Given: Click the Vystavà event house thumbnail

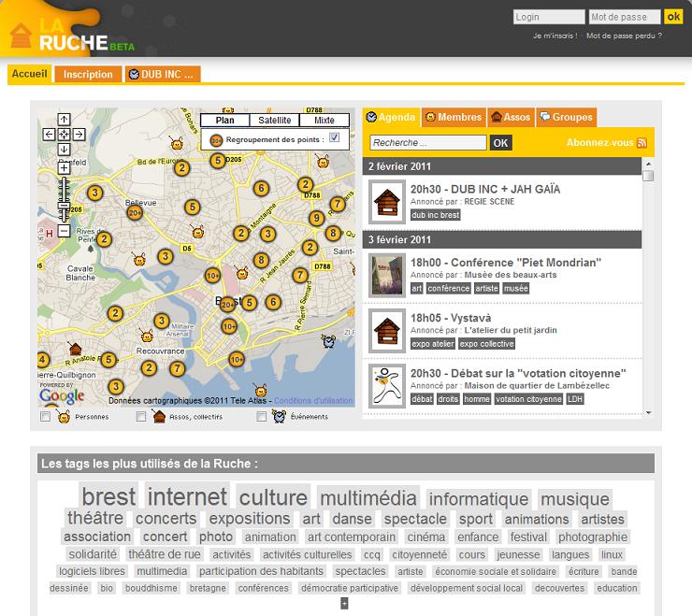Looking at the screenshot, I should click(x=387, y=331).
